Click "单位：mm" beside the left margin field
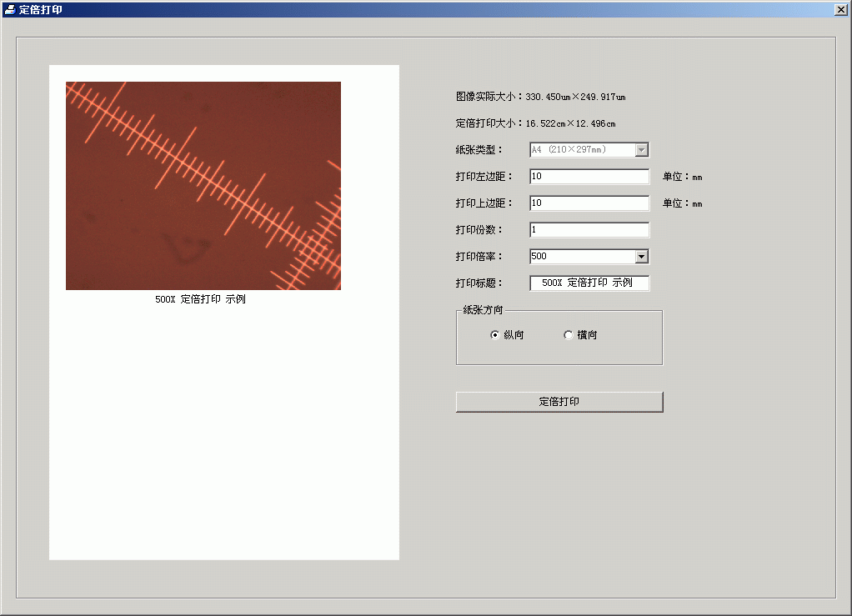 click(x=683, y=177)
